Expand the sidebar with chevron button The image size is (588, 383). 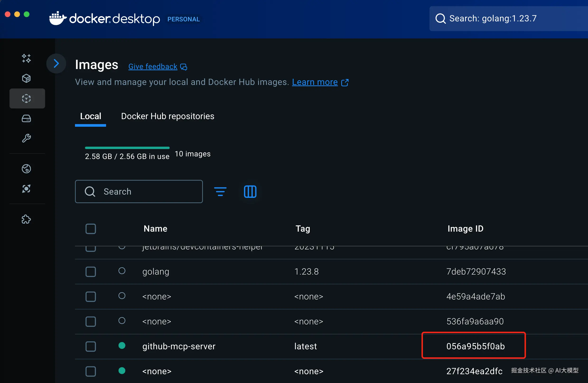56,64
